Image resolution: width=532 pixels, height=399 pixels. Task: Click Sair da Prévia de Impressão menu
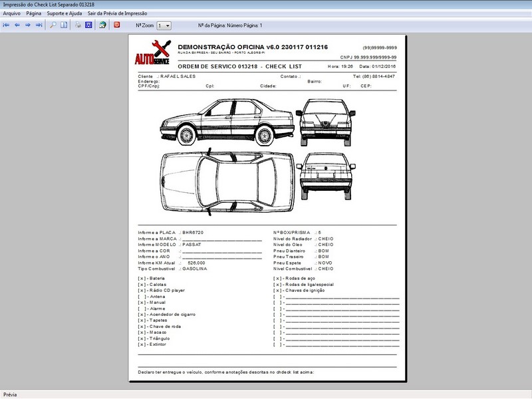(x=117, y=13)
